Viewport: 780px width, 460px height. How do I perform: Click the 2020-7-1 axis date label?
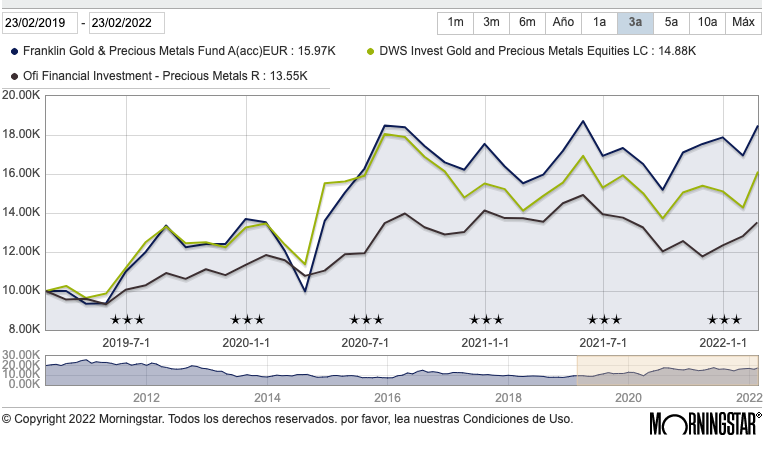pyautogui.click(x=365, y=343)
